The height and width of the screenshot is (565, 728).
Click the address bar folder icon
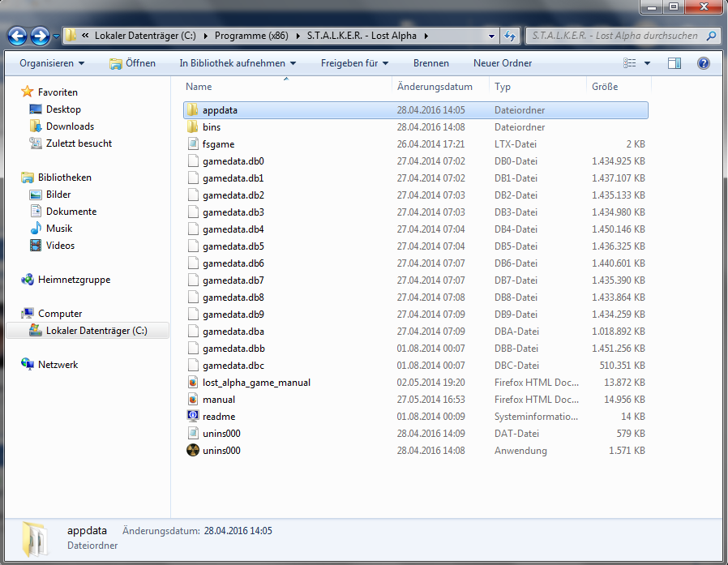pyautogui.click(x=71, y=36)
